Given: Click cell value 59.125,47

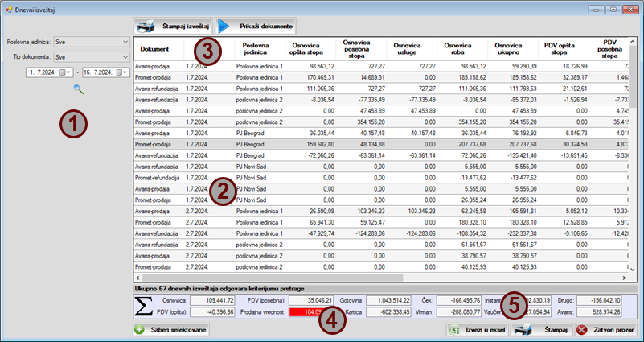Looking at the screenshot, I should click(x=372, y=222).
